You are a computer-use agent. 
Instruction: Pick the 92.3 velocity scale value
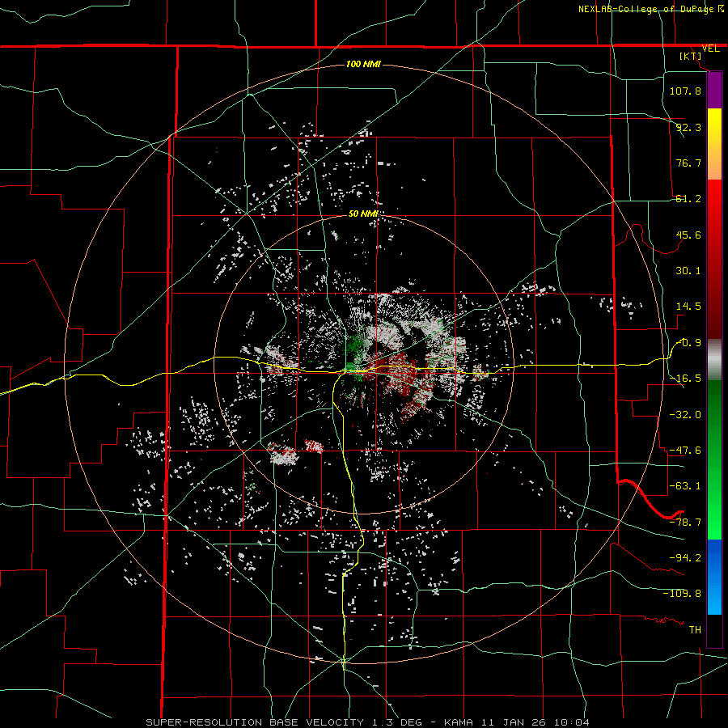[688, 127]
